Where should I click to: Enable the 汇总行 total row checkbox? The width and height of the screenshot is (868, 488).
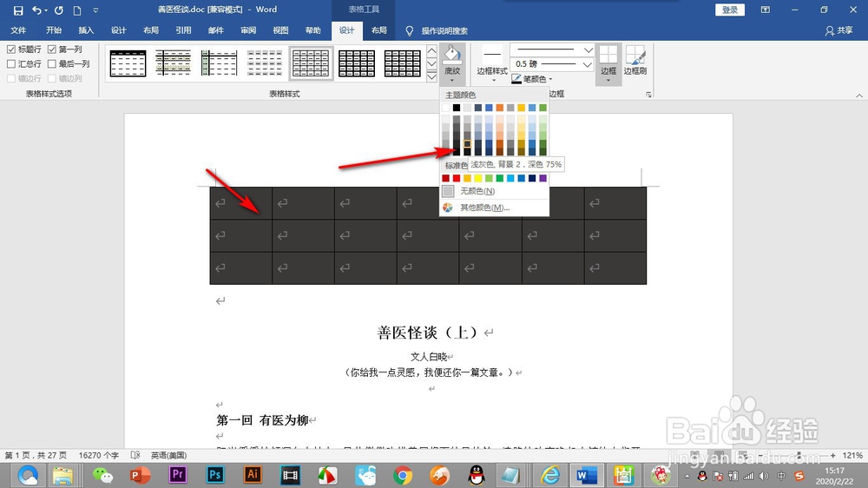(11, 63)
